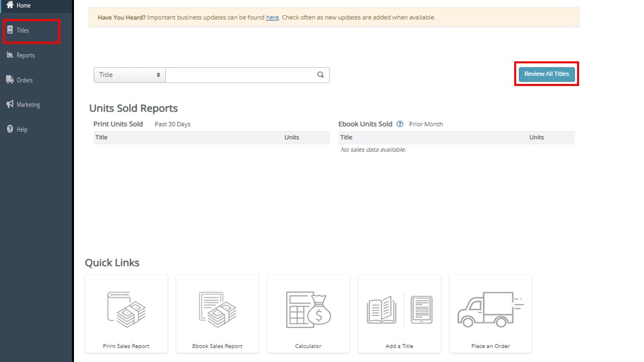The height and width of the screenshot is (362, 644).
Task: Open the Place an Order quick link
Action: (x=491, y=314)
